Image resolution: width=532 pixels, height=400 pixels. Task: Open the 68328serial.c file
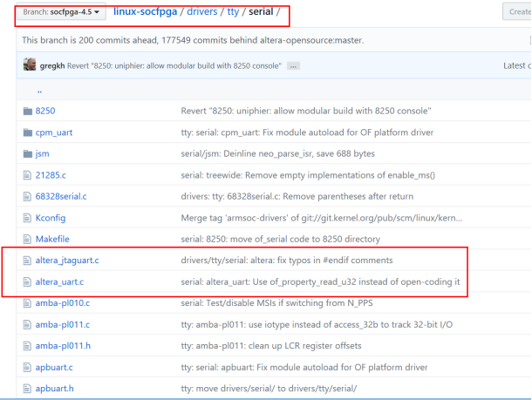61,196
